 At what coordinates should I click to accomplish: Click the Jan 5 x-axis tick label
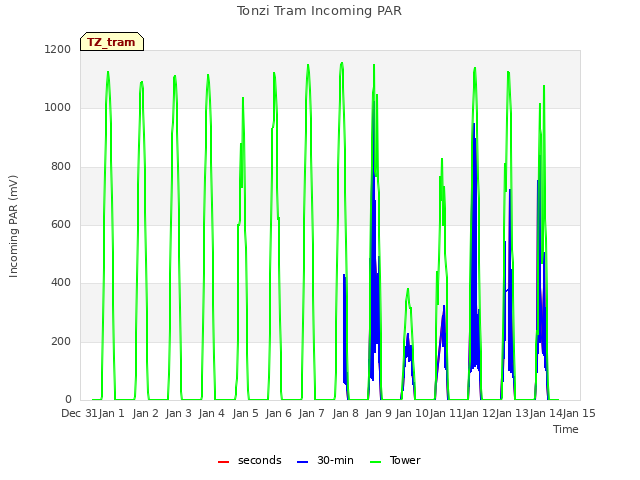click(x=245, y=413)
